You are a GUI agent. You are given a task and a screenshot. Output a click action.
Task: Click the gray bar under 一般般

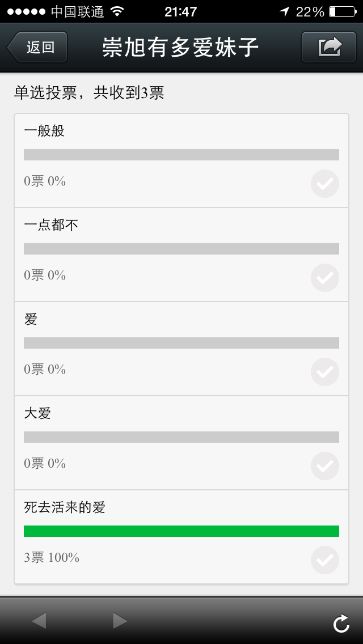(181, 155)
